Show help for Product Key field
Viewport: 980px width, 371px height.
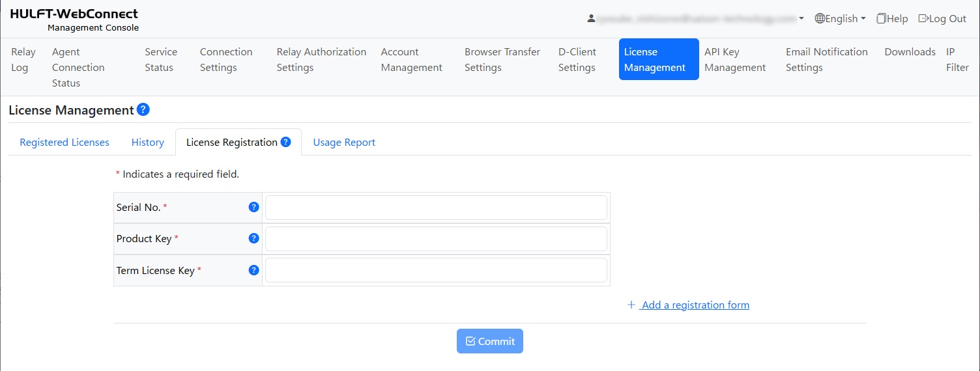point(254,238)
